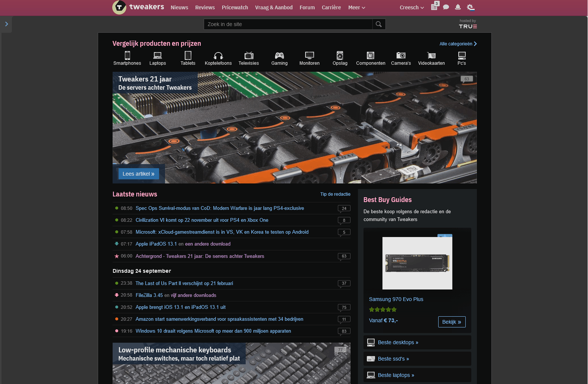Open the tracker list icon with badge 3
This screenshot has height=384, width=588.
[434, 7]
